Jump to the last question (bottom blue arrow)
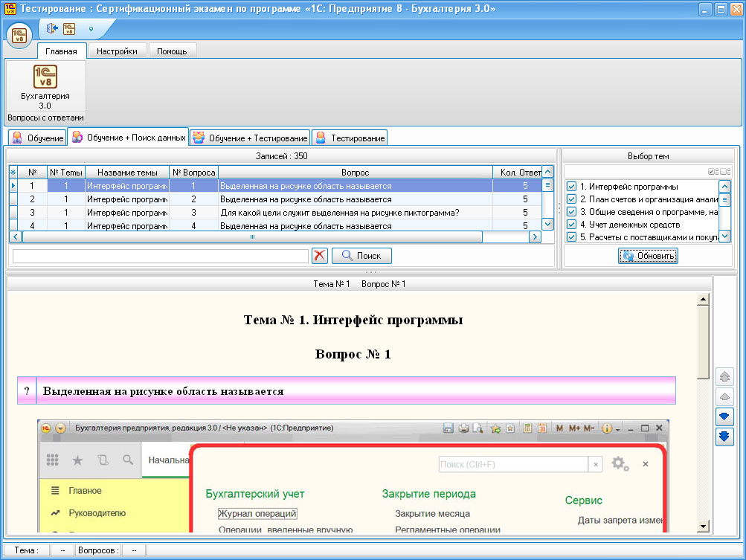This screenshot has height=560, width=746. pos(724,437)
